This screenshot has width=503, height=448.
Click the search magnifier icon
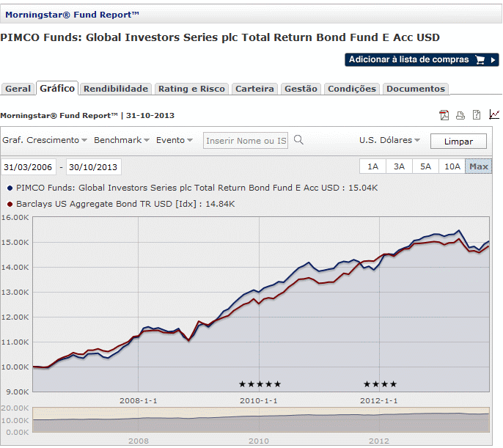[x=298, y=140]
